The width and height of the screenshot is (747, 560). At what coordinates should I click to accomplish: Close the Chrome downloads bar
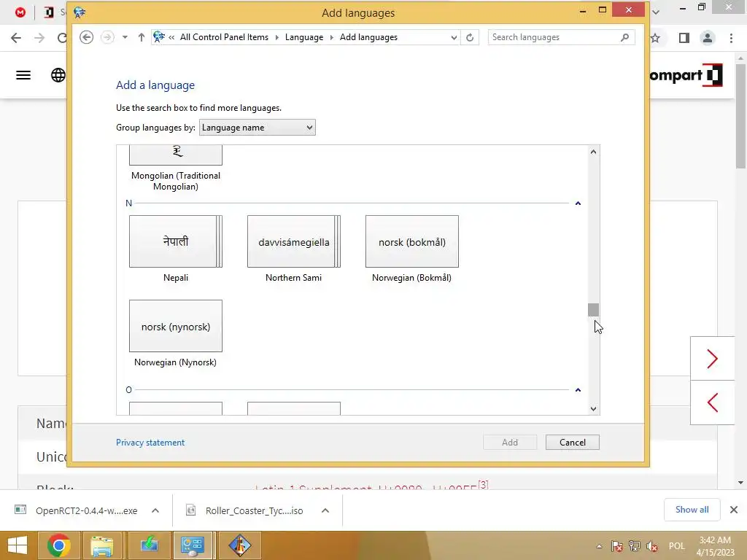734,510
